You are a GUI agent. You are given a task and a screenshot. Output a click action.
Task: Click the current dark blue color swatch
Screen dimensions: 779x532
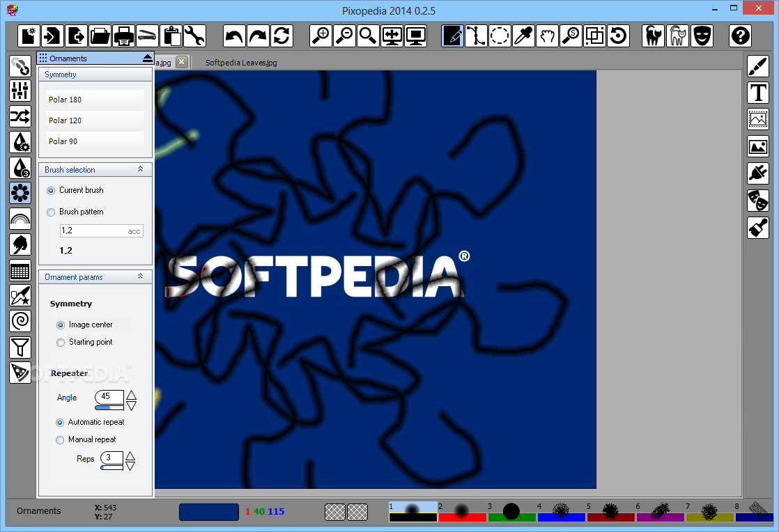208,512
